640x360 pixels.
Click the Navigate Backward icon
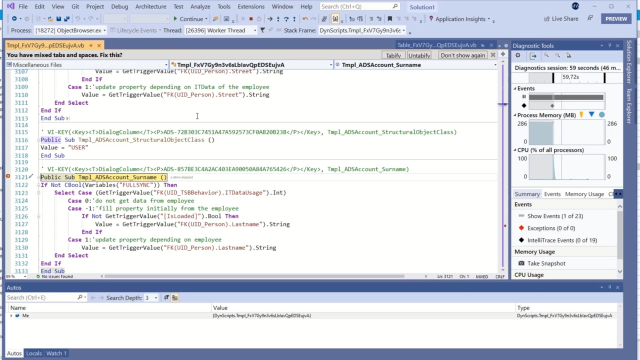tap(14, 19)
